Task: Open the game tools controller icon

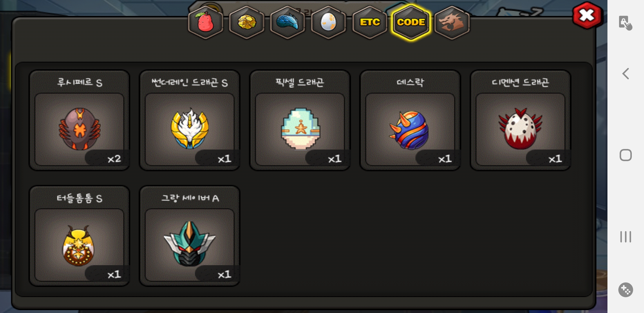Action: [x=626, y=290]
